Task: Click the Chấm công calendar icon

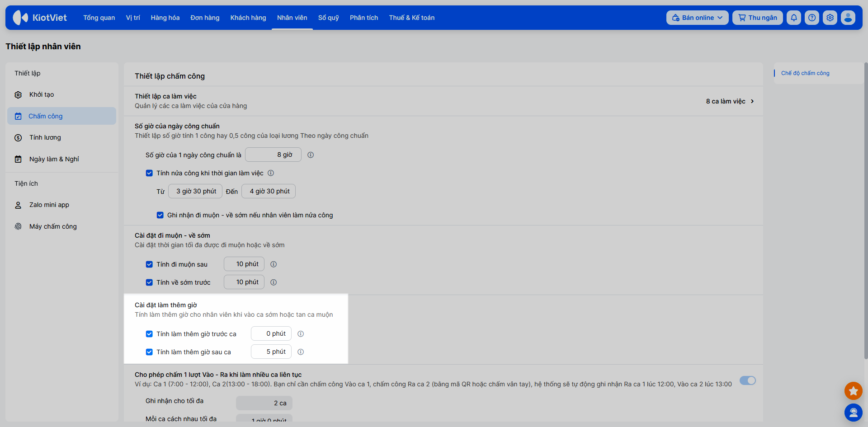Action: point(18,116)
